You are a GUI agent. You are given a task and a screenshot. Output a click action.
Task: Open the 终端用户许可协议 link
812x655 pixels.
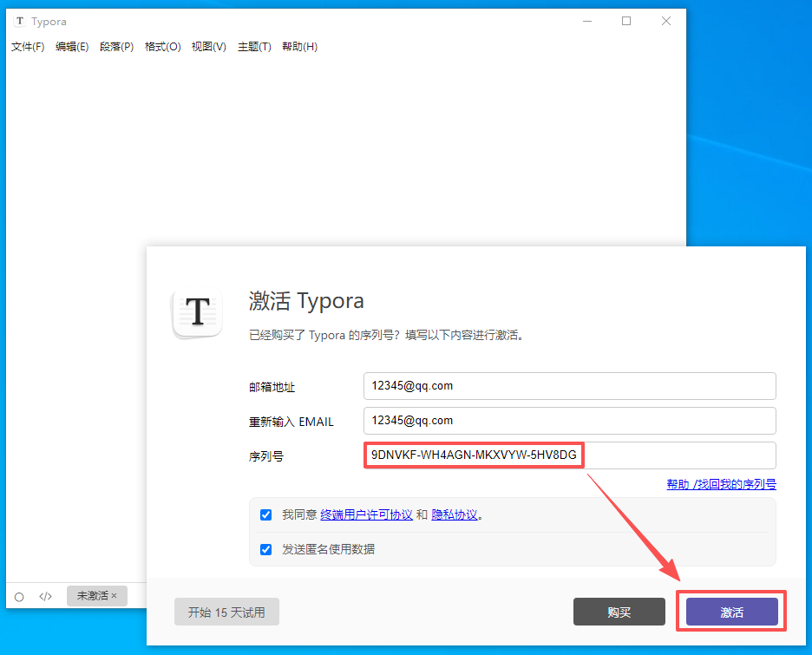click(x=367, y=514)
